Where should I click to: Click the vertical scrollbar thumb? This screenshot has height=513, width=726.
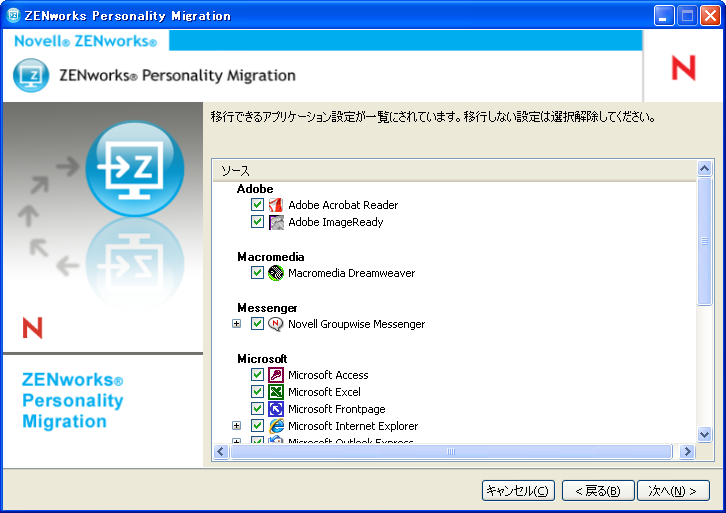(x=704, y=241)
